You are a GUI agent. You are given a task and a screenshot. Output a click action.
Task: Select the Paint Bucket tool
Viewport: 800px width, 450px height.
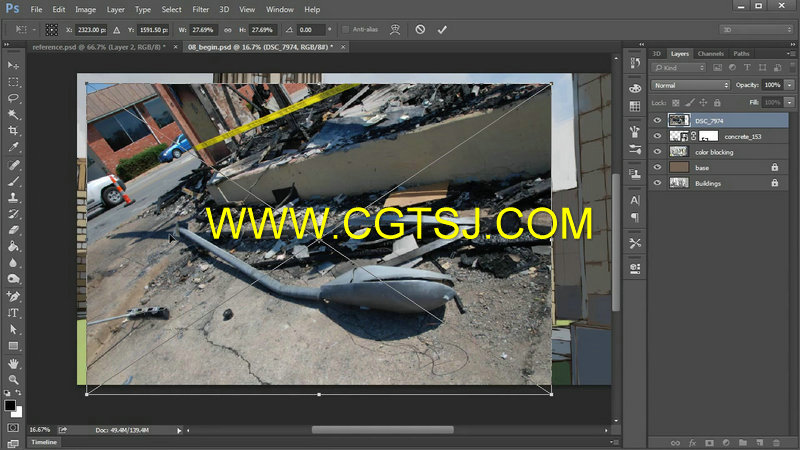click(x=13, y=246)
